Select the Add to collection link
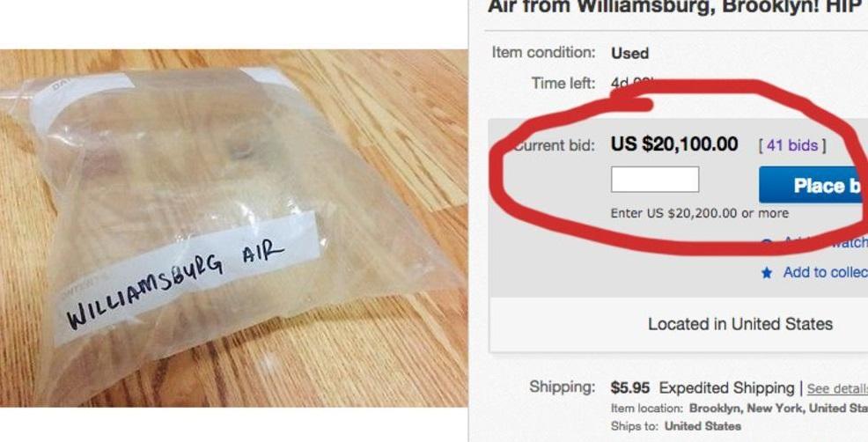The image size is (868, 442). 826,272
